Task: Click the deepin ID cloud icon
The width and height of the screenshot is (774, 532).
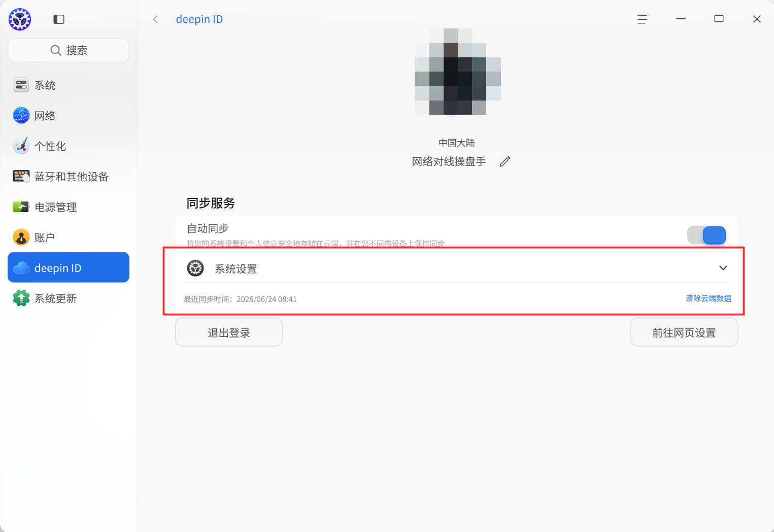Action: [21, 268]
